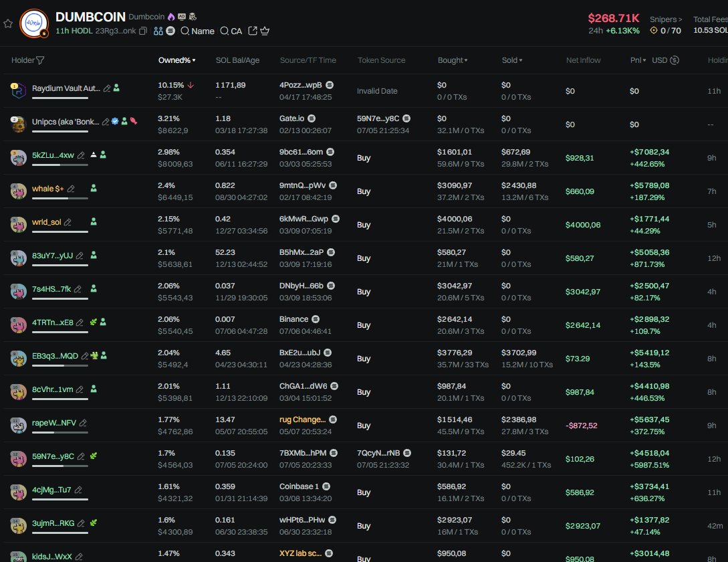Screen dimensions: 728x562
Task: Click +5987.51% PnL on 59N7e row
Action: click(x=649, y=465)
